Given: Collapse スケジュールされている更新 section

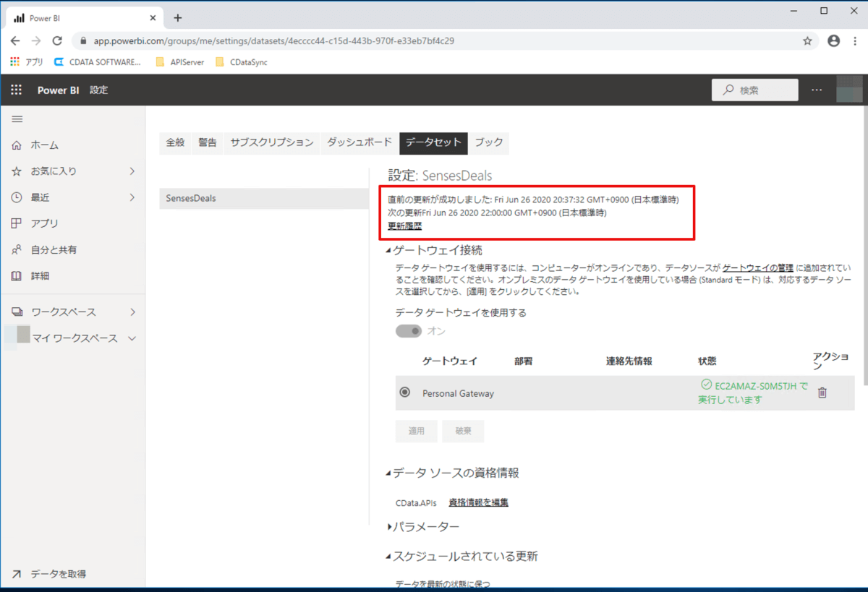Looking at the screenshot, I should point(389,557).
